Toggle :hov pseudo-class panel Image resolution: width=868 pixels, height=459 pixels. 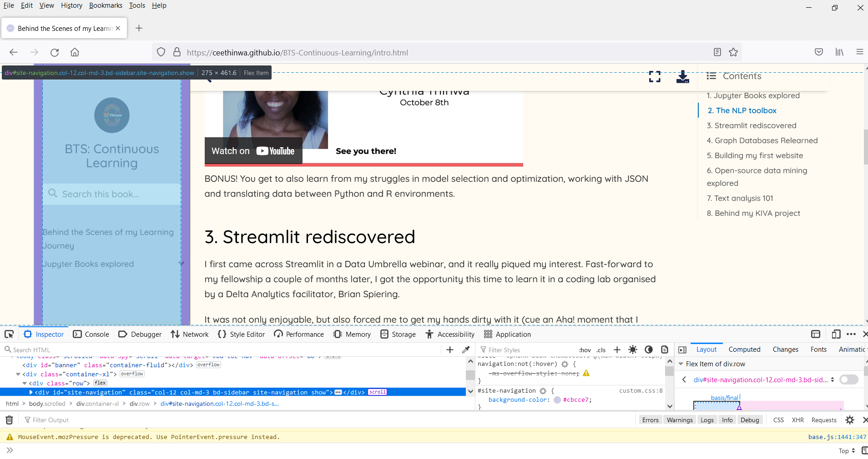(x=585, y=350)
